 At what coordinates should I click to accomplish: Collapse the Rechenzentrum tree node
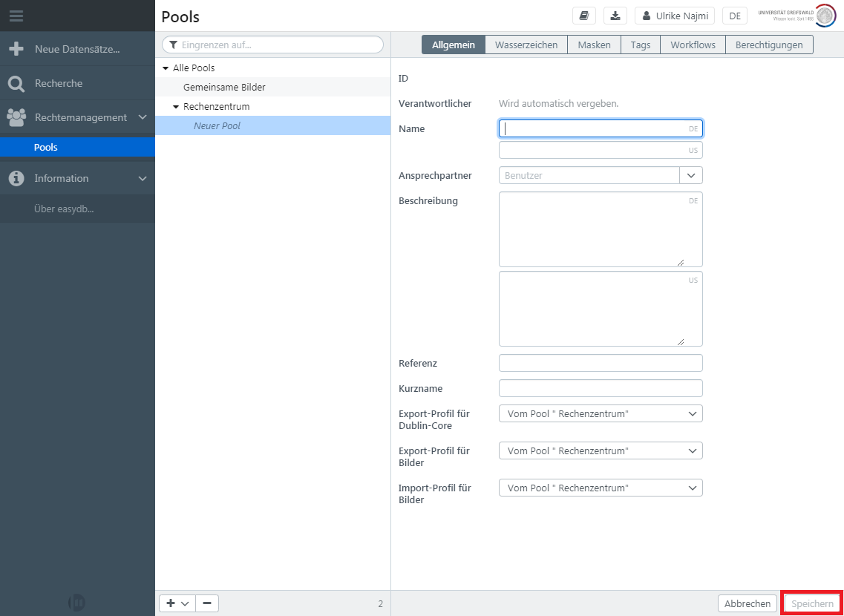176,107
